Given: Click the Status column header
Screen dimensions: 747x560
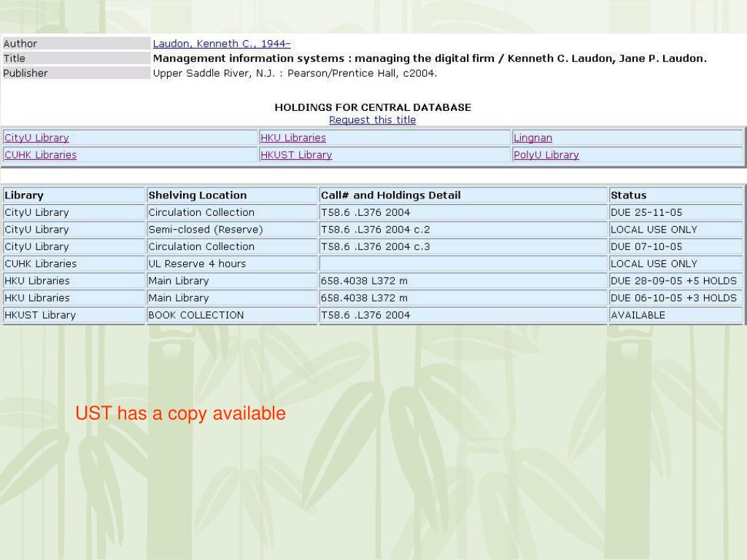Looking at the screenshot, I should click(676, 195).
